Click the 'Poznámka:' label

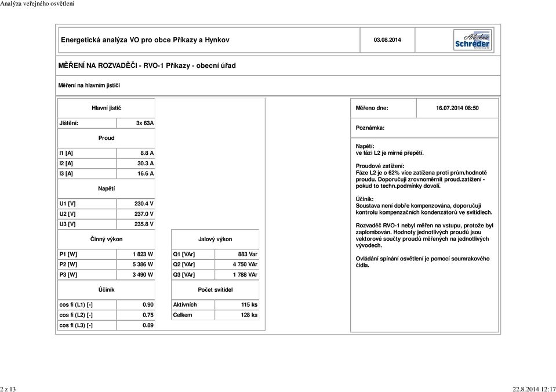click(x=370, y=128)
